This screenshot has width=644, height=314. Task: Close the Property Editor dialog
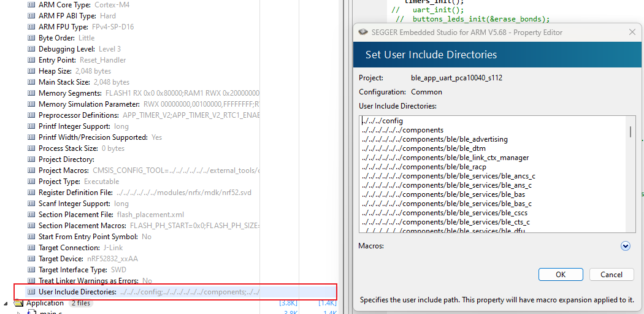pyautogui.click(x=632, y=33)
